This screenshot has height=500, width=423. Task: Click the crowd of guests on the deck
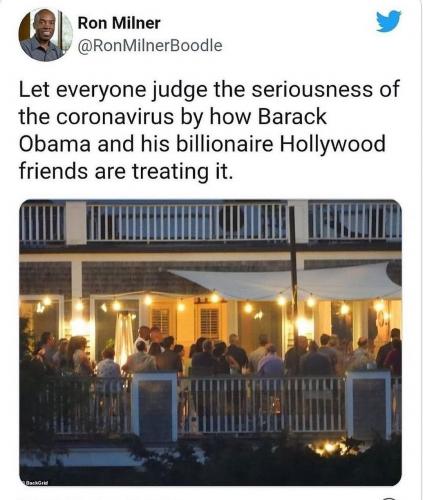(x=213, y=353)
